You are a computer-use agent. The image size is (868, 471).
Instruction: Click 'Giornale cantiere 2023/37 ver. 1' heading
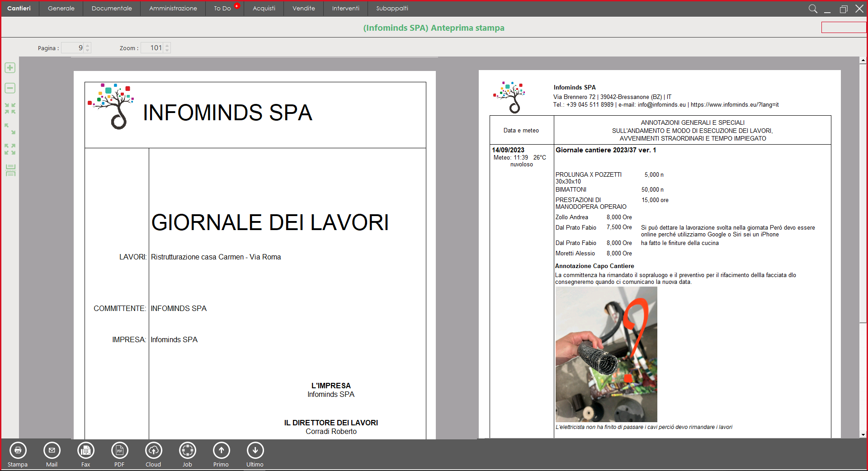click(x=606, y=150)
